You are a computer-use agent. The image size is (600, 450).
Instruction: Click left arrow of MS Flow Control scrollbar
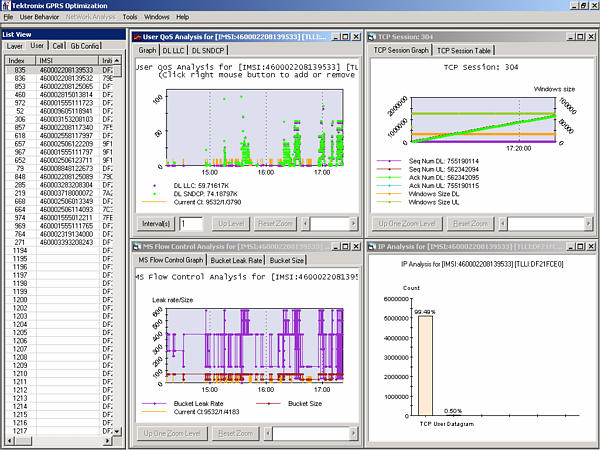pos(268,434)
